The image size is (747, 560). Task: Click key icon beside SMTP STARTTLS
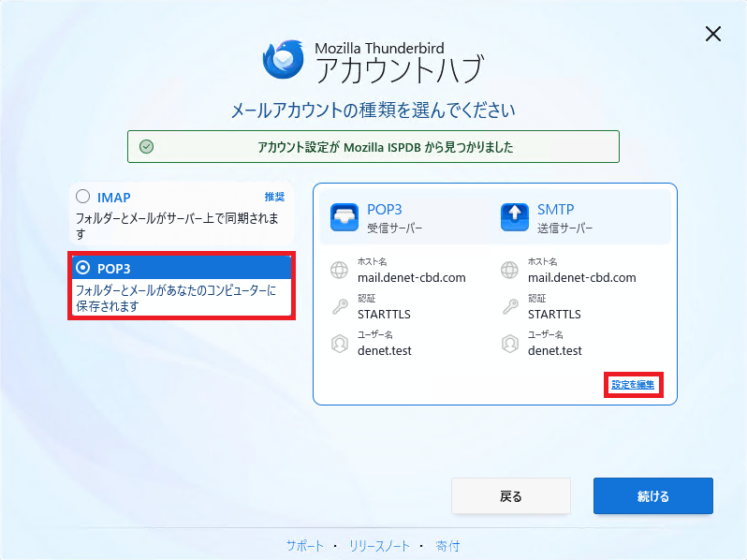pos(510,306)
